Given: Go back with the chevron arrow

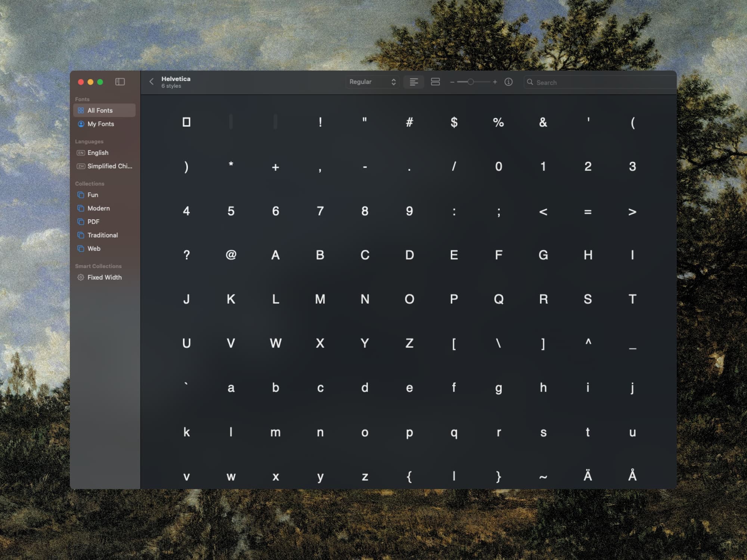Looking at the screenshot, I should pyautogui.click(x=152, y=82).
